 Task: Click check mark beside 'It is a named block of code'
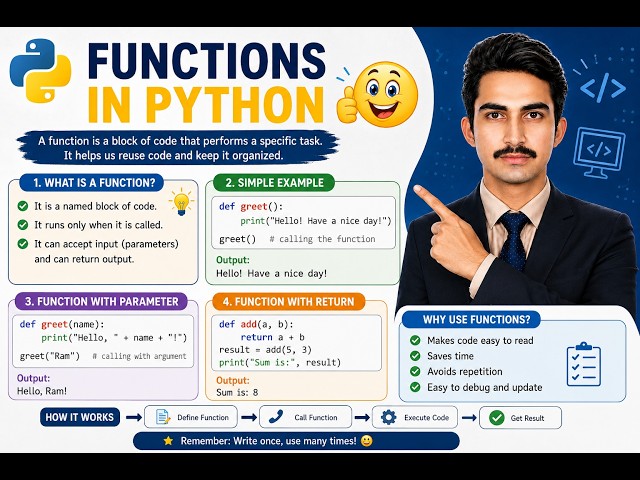(23, 206)
